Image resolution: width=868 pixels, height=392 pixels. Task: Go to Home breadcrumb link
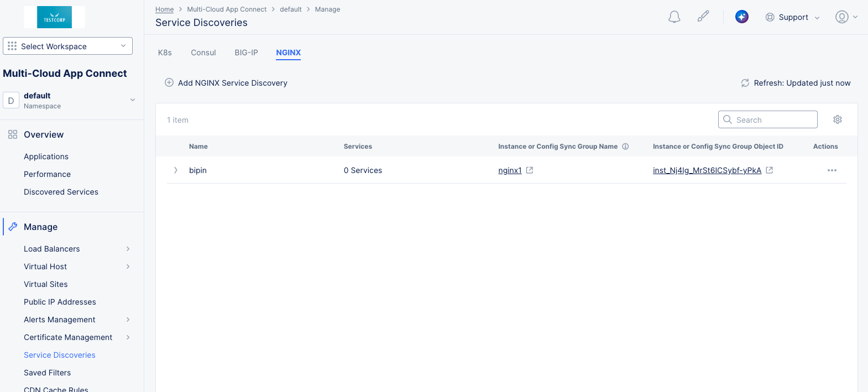click(165, 9)
